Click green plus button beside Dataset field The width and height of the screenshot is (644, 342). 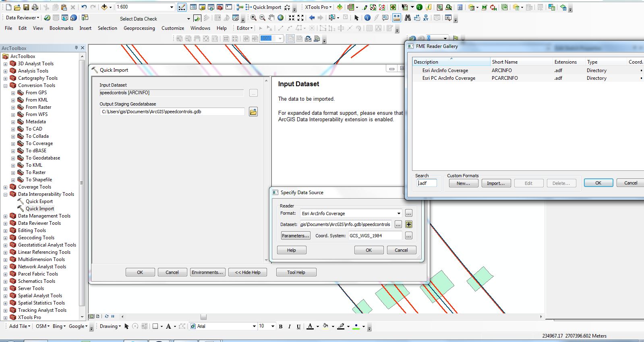(408, 224)
